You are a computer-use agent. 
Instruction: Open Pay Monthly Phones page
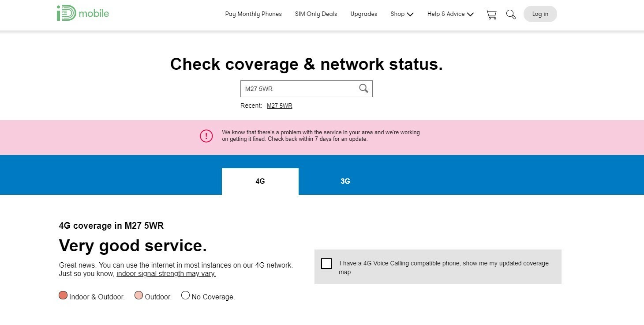[x=253, y=14]
